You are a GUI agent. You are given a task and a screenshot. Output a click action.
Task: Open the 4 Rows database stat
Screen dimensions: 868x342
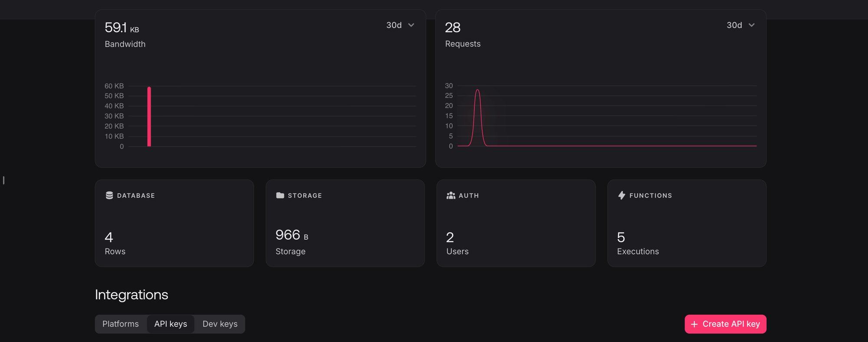click(115, 243)
